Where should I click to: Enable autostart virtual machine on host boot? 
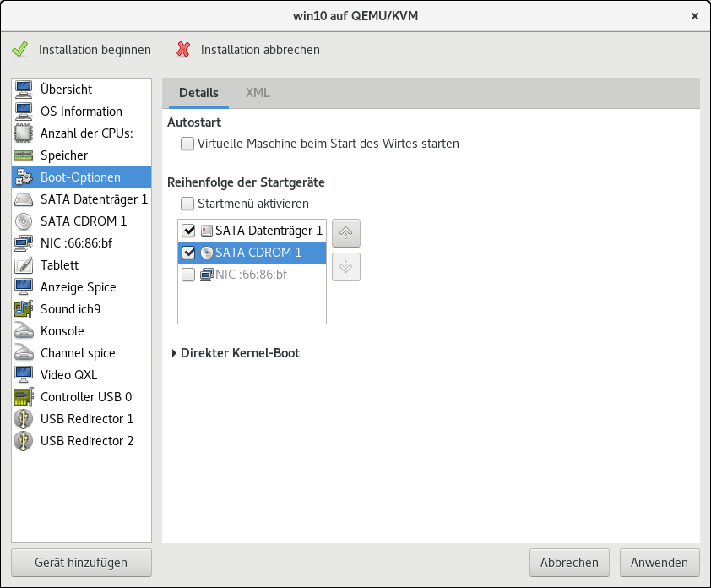(x=187, y=144)
